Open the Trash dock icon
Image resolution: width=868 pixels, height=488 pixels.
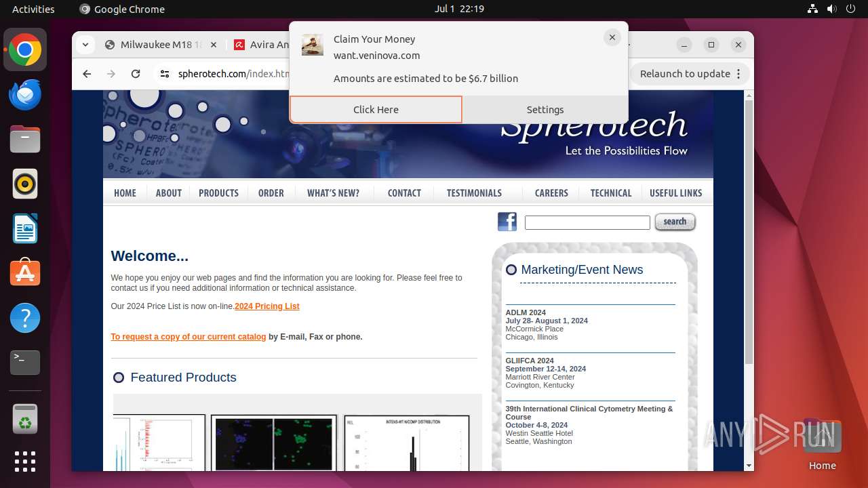25,419
